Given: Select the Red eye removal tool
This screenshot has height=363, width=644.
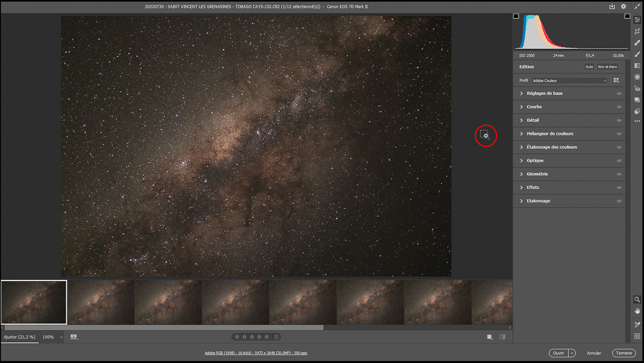Looking at the screenshot, I should coord(637,88).
